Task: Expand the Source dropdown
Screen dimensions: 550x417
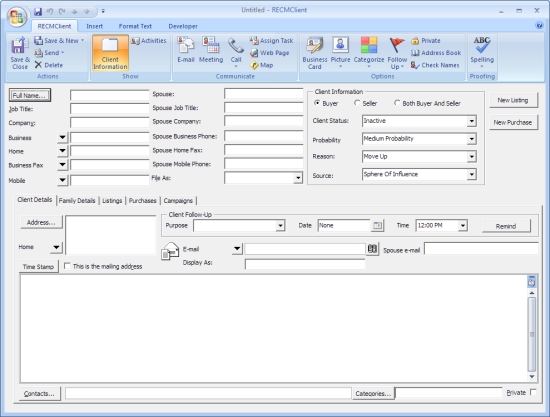Action: [471, 174]
